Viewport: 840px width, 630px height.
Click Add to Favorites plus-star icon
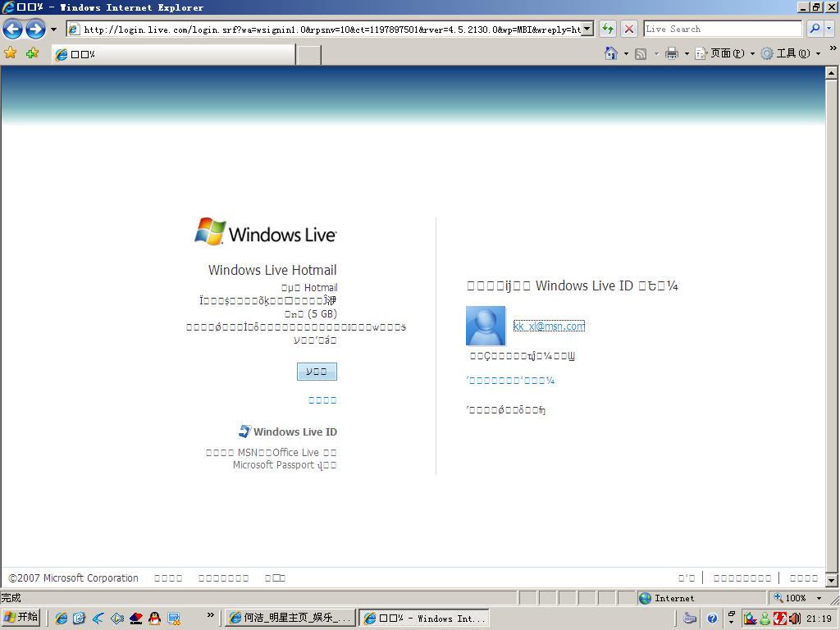(x=32, y=53)
